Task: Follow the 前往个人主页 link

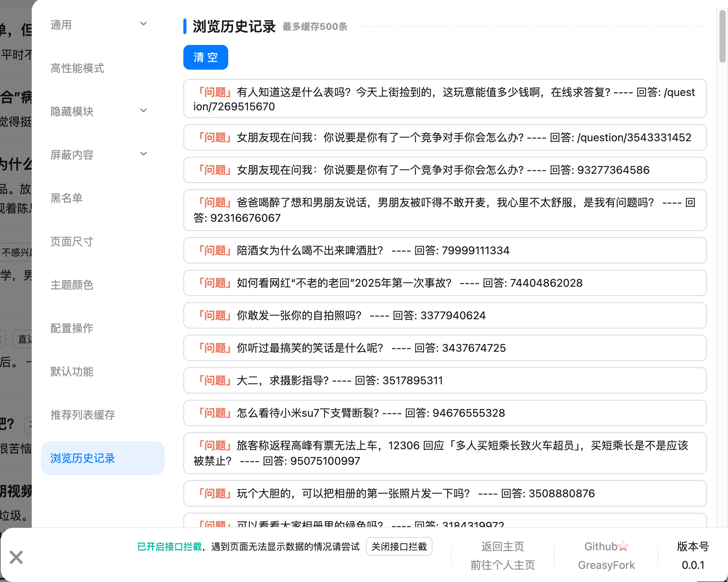Action: pos(502,565)
